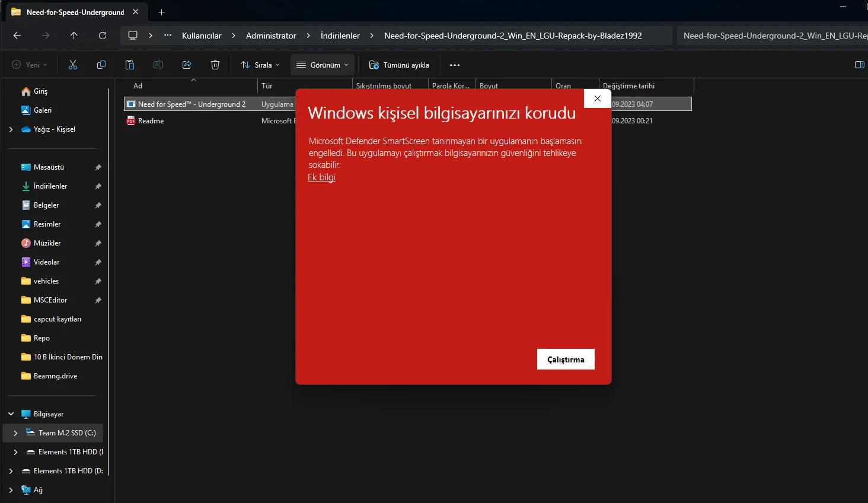Collapse the Bilgisayar tree node
868x503 pixels.
pos(11,414)
